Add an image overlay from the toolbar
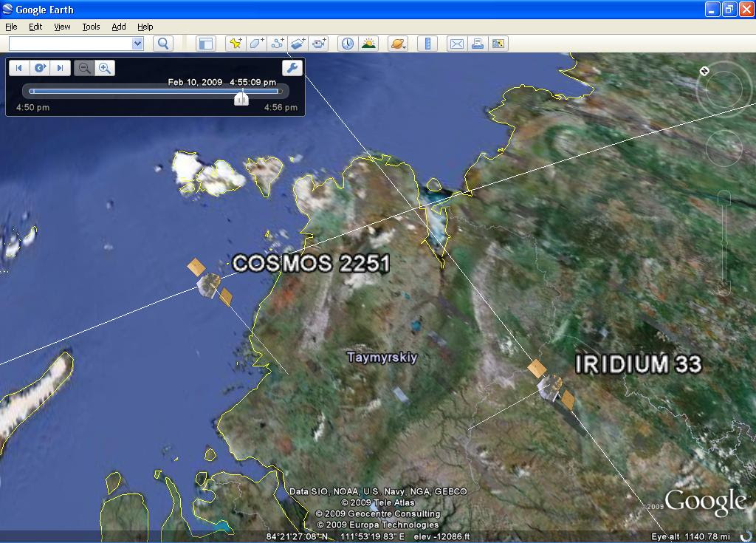 298,44
